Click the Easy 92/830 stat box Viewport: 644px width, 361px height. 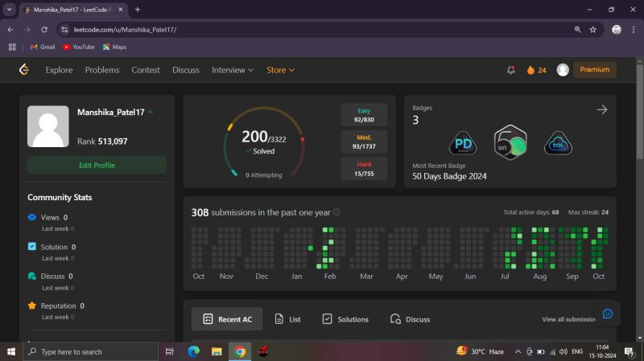364,115
